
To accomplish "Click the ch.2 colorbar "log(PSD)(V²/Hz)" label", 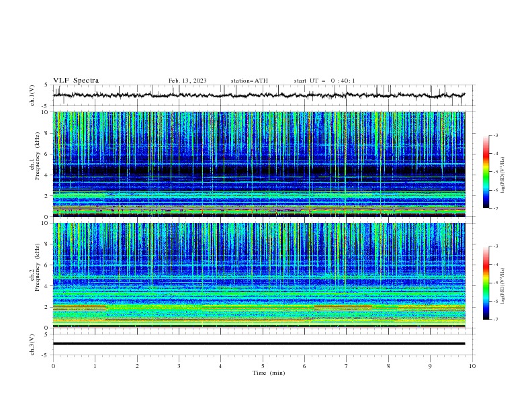I will [x=503, y=286].
